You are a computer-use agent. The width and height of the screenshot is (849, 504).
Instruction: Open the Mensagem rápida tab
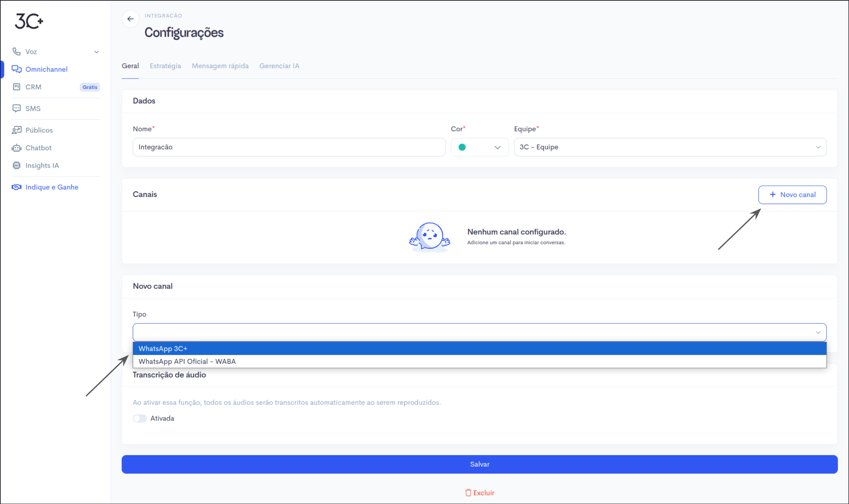pyautogui.click(x=220, y=66)
